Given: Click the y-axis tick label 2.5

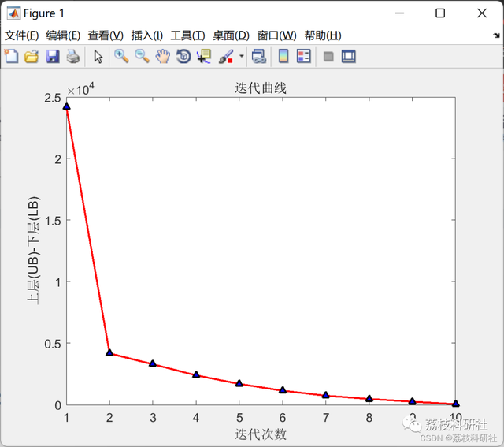Looking at the screenshot, I should (x=53, y=98).
